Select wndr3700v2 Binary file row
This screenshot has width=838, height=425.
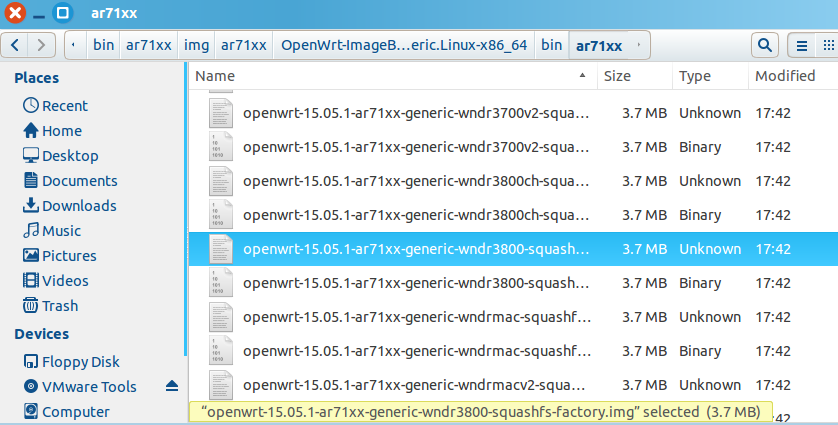click(x=513, y=147)
